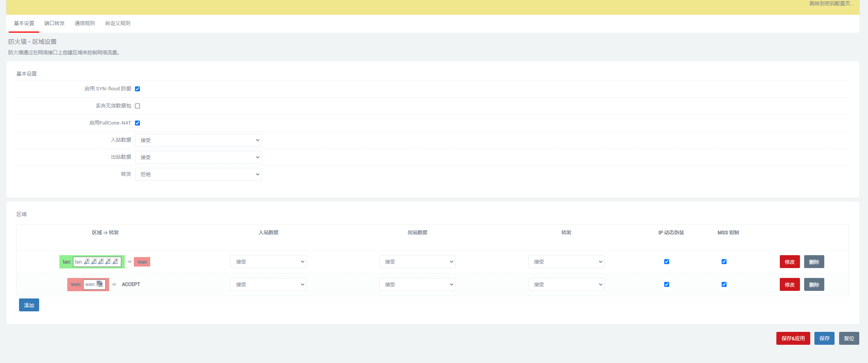Image resolution: width=868 pixels, height=363 pixels.
Task: Toggle the SYN-flood defense checkbox
Action: [138, 89]
